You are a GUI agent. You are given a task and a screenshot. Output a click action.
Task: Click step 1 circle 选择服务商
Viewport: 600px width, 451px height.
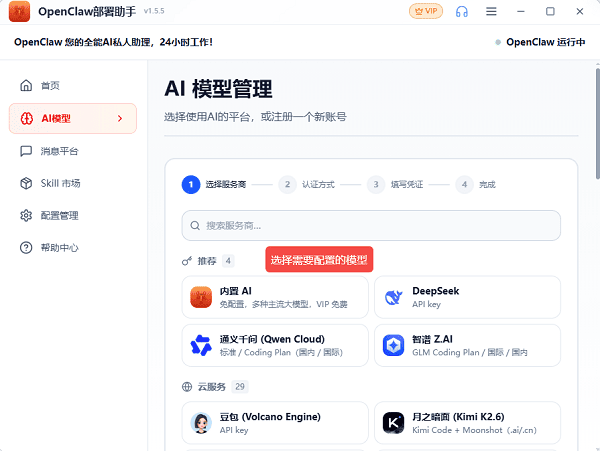pos(191,185)
